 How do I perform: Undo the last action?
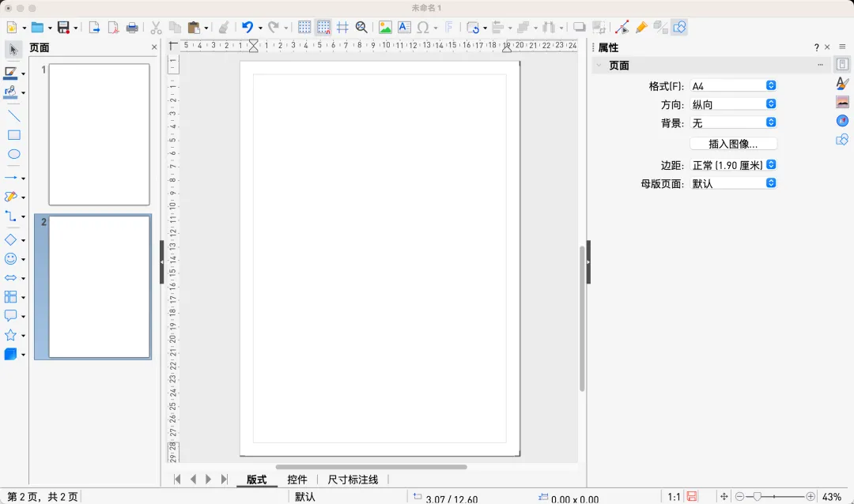[x=248, y=27]
